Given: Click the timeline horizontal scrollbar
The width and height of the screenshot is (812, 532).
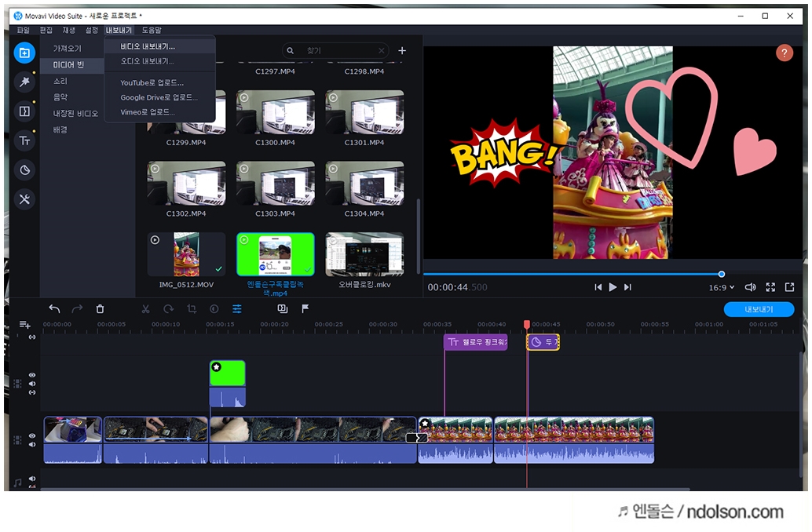Looking at the screenshot, I should point(365,489).
